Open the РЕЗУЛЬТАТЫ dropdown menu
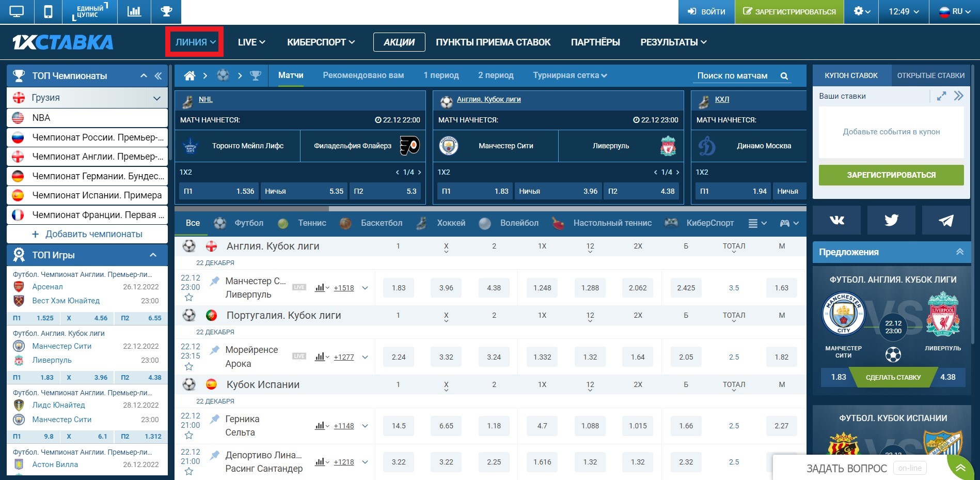980x480 pixels. (673, 42)
